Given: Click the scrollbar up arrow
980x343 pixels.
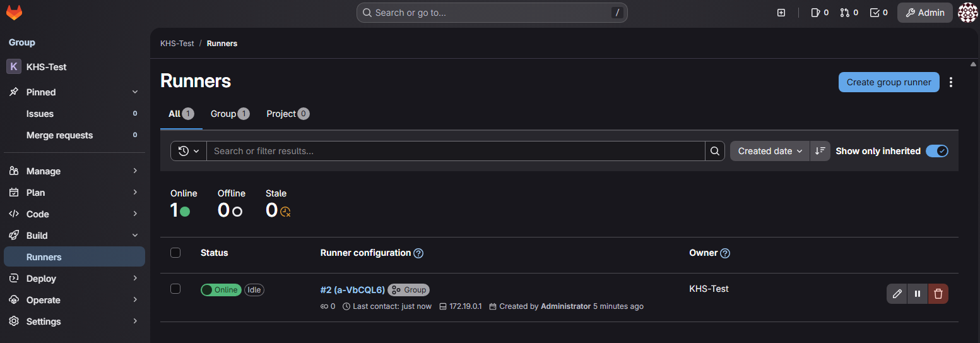Looking at the screenshot, I should pos(973,64).
